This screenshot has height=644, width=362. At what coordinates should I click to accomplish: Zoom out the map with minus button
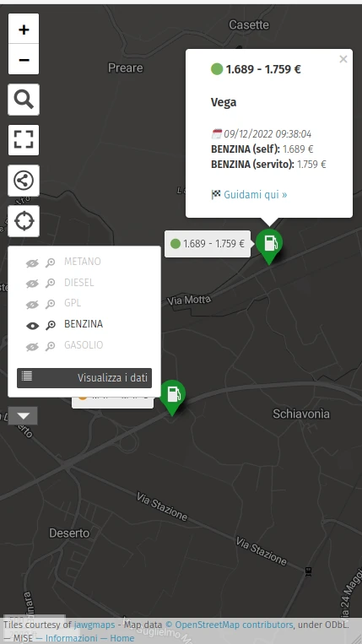[24, 60]
